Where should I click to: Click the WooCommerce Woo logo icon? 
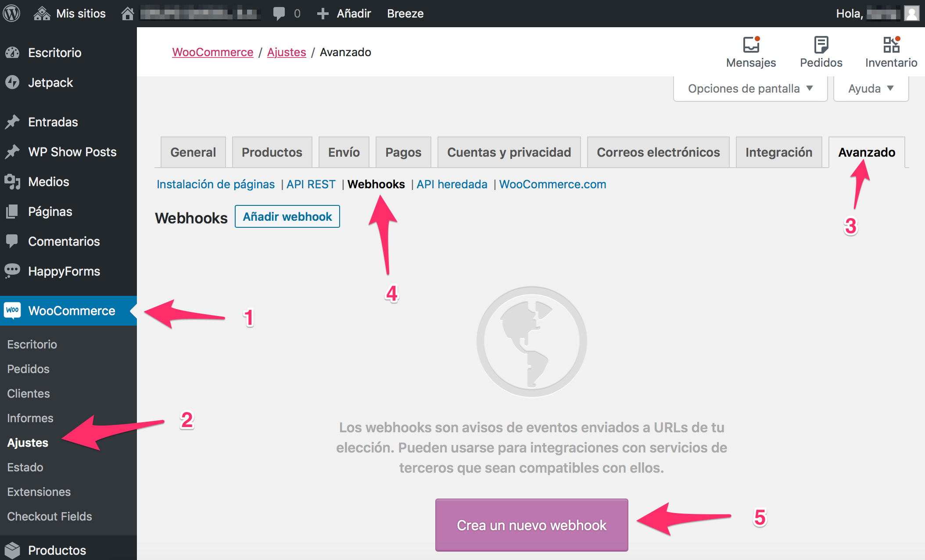[12, 310]
